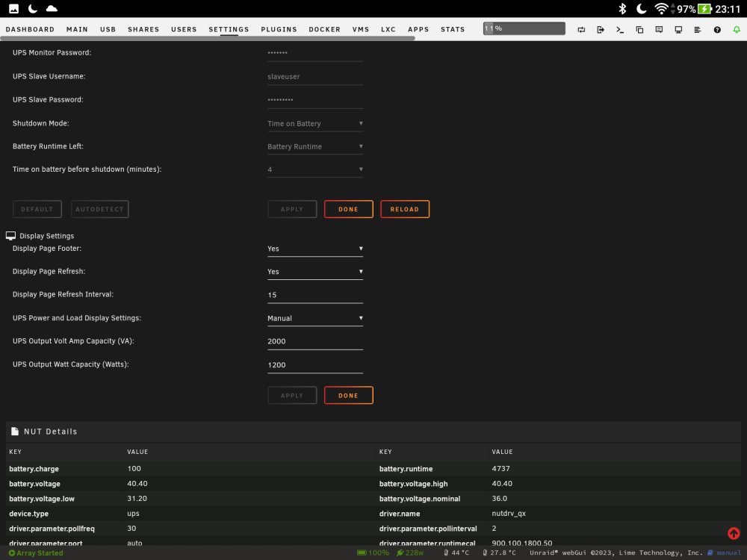Screen dimensions: 747x560
Task: Click the Bluetooth icon in system status bar
Action: [622, 8]
